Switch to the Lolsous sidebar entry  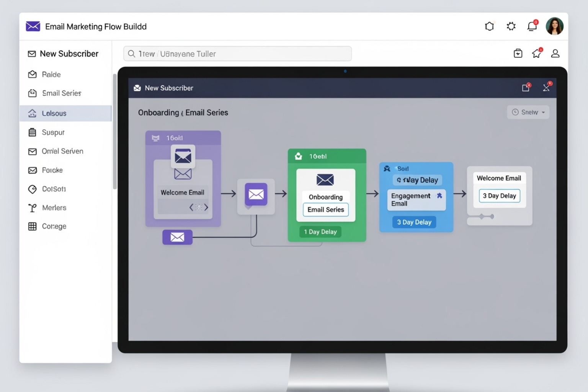click(54, 113)
